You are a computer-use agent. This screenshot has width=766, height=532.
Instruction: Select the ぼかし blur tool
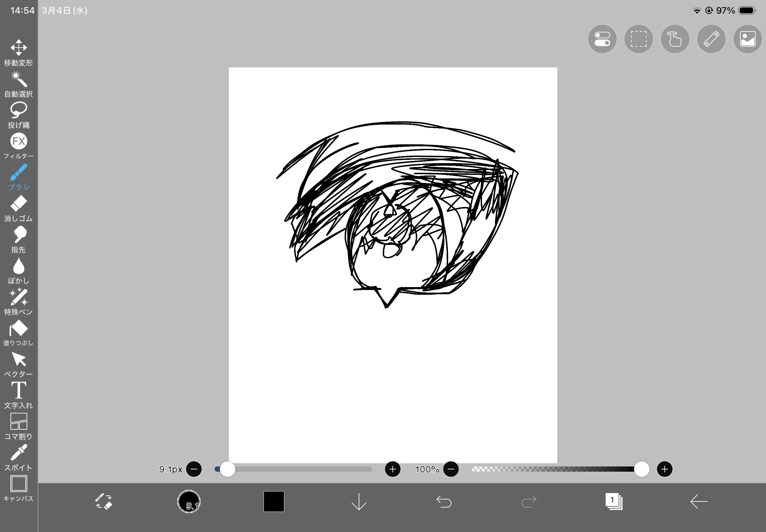[19, 270]
